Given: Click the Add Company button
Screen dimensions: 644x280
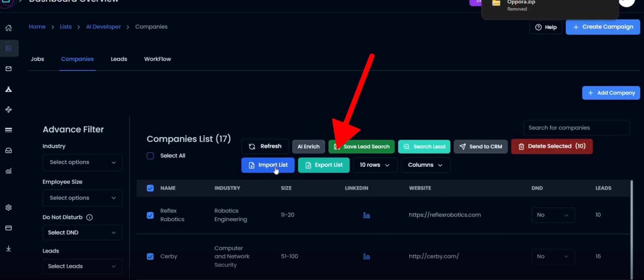Looking at the screenshot, I should click(x=611, y=93).
